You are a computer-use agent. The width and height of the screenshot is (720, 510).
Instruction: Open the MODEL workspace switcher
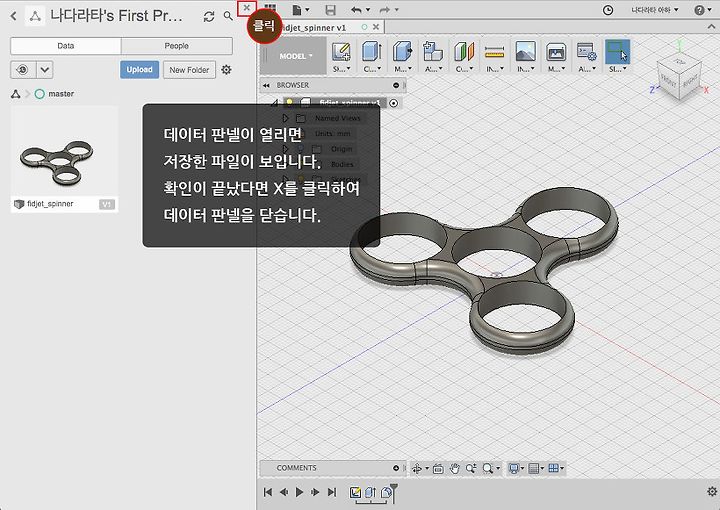tap(295, 56)
